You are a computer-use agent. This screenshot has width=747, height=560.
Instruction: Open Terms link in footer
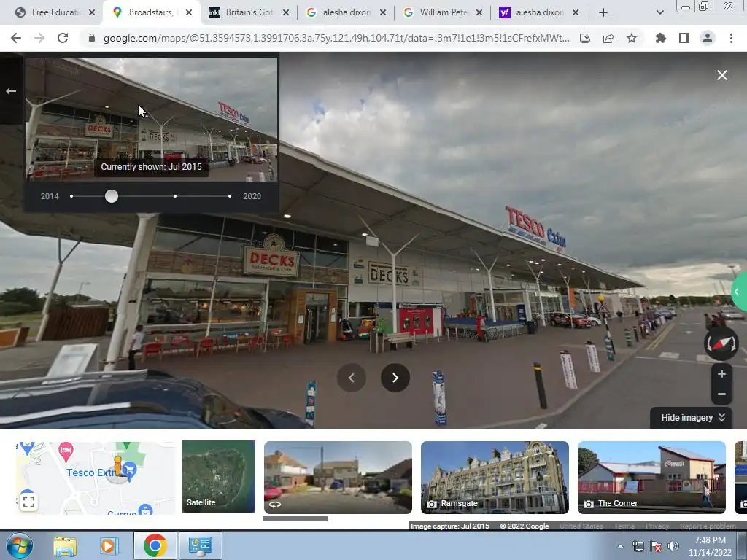pos(624,526)
